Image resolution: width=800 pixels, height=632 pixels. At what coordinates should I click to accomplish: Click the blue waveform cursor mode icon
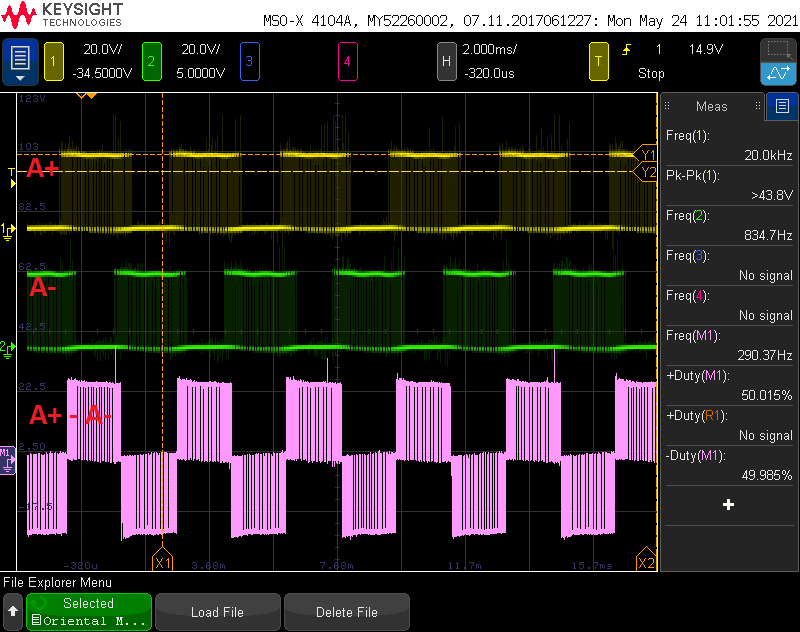tap(778, 75)
